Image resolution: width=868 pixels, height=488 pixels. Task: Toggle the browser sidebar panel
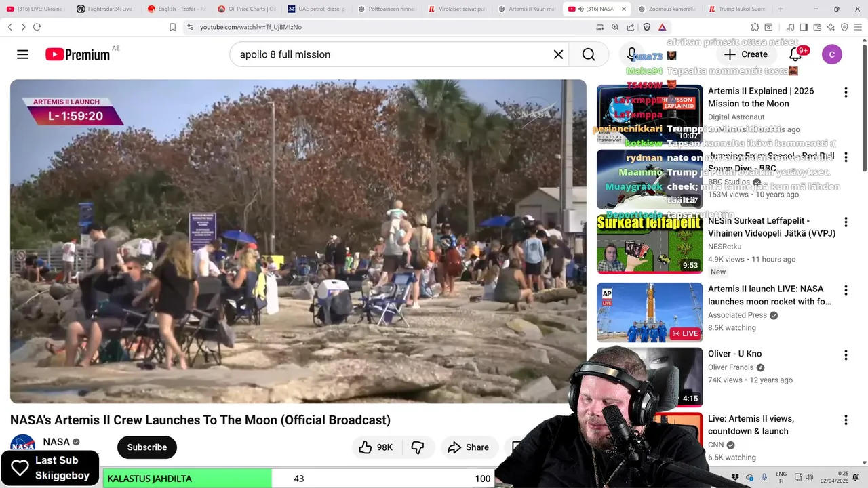coord(804,27)
